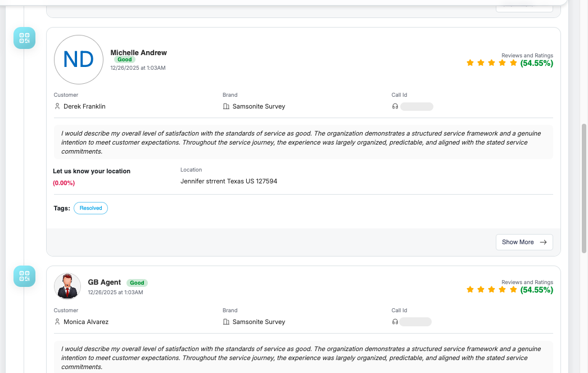The width and height of the screenshot is (588, 373).
Task: Click the person icon next to Monica Alvarez
Action: pos(57,322)
